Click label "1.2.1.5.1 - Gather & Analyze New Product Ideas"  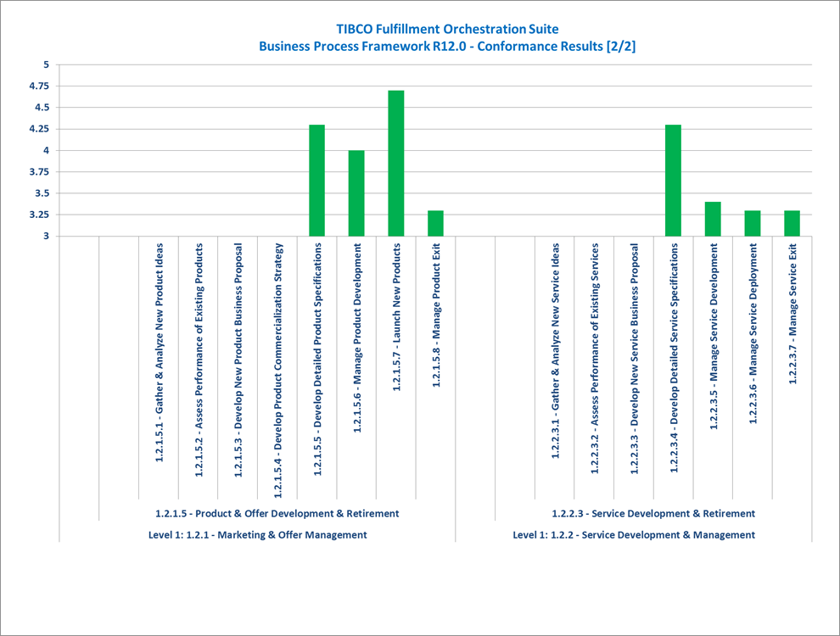coord(160,352)
